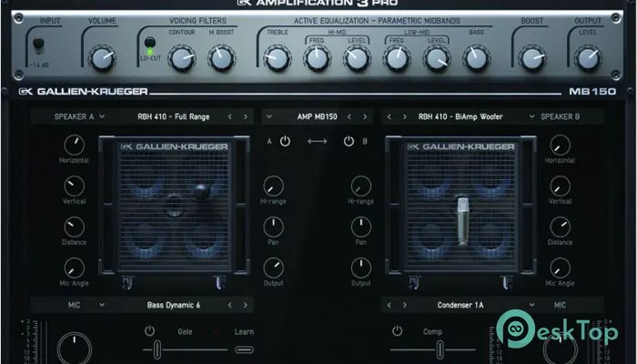Screen dimensions: 637x364
Task: Toggle the -14 dB input switch
Action: click(x=38, y=45)
